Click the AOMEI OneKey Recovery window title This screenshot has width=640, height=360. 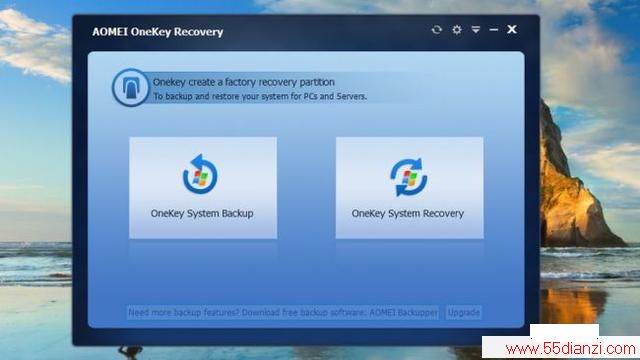point(158,32)
